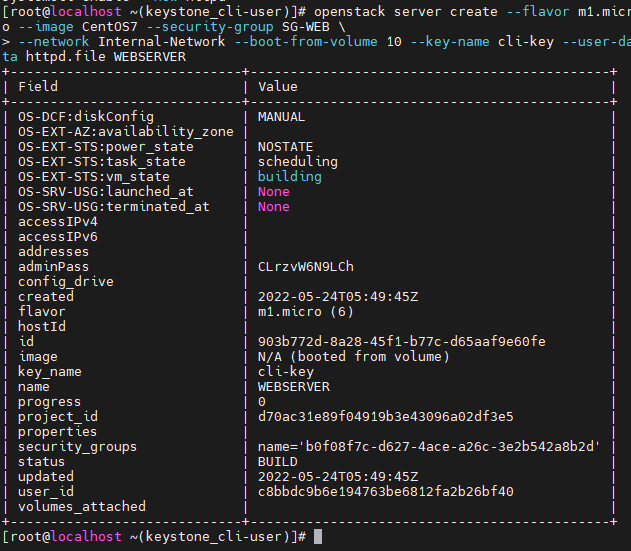This screenshot has width=631, height=551.
Task: Select the progress value '0'
Action: [x=262, y=402]
